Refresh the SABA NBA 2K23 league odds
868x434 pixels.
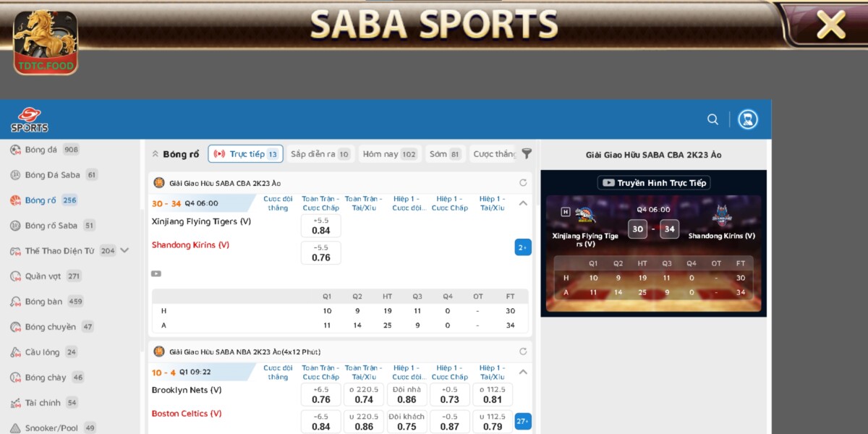(522, 352)
